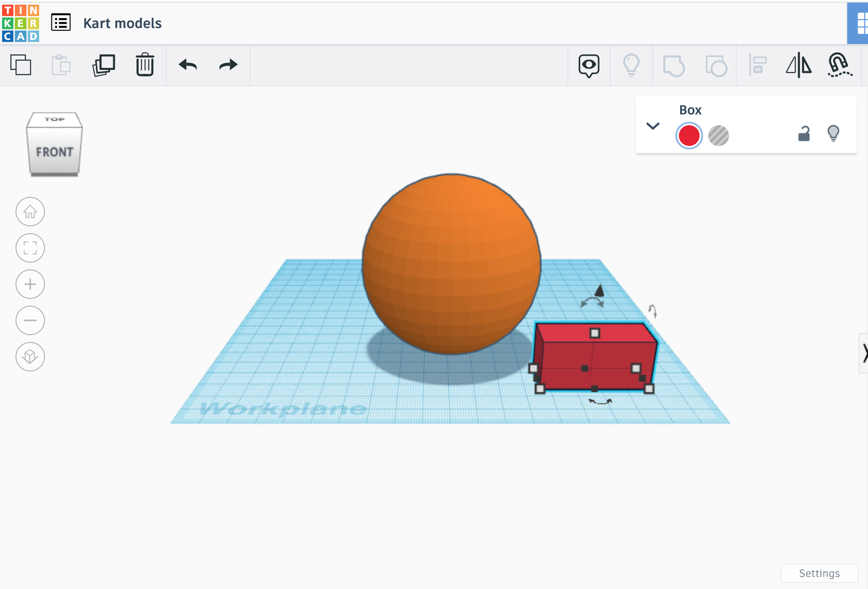
Task: Choose the red Solid color swatch
Action: coord(689,136)
